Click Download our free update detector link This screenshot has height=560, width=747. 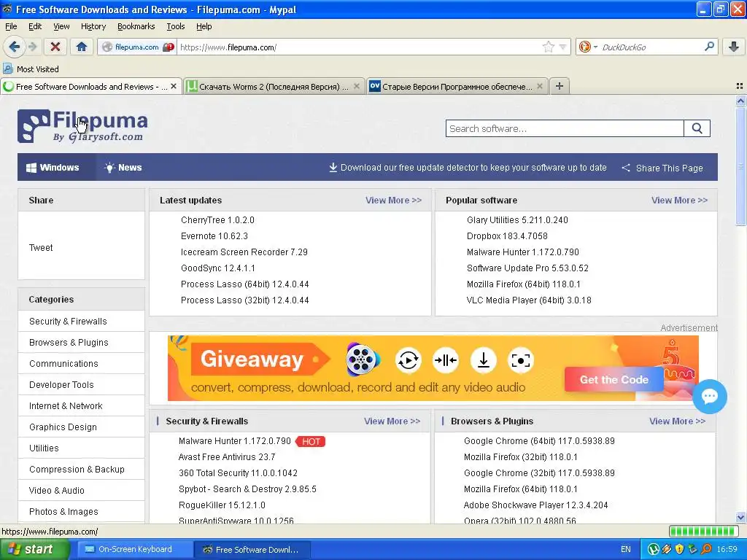[468, 168]
